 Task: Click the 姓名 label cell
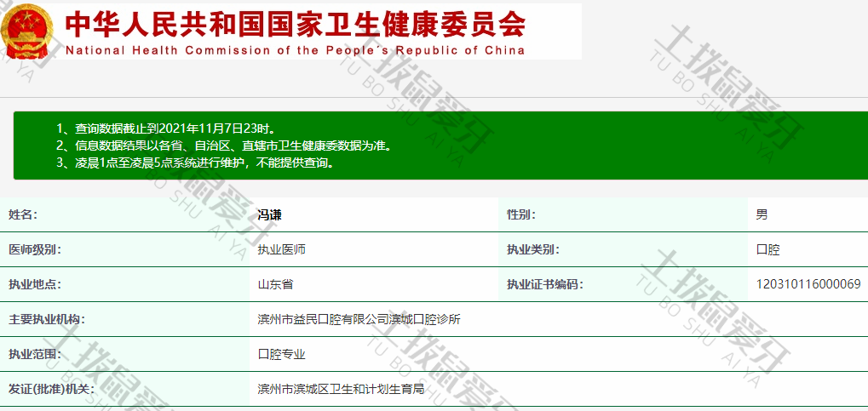click(124, 214)
